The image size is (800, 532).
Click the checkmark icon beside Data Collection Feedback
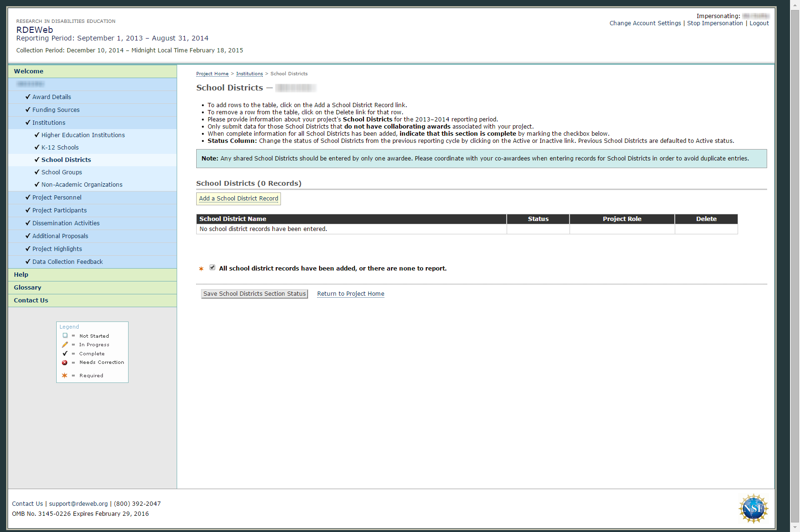coord(28,261)
